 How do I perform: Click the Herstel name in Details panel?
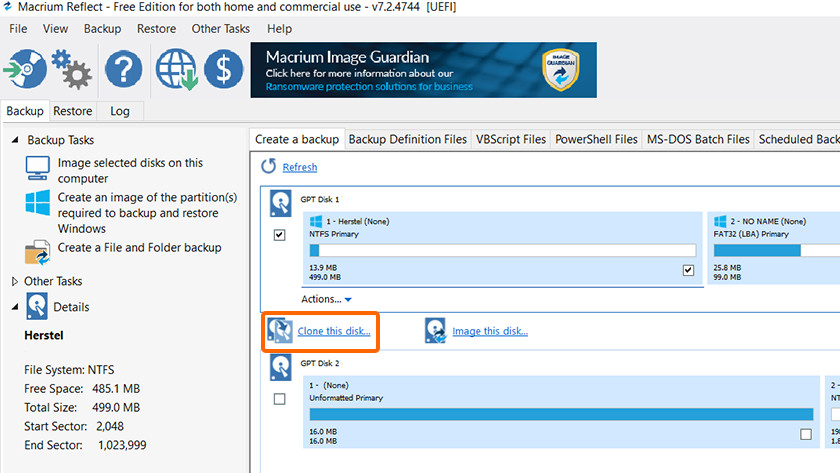pyautogui.click(x=44, y=335)
